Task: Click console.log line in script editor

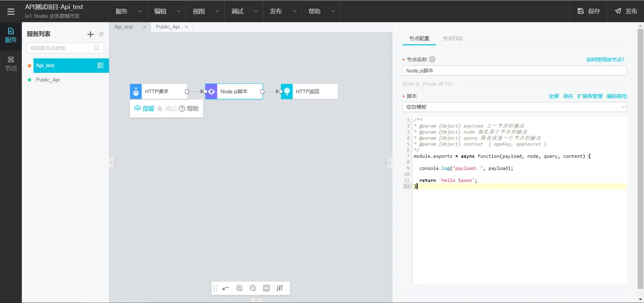Action: 466,168
